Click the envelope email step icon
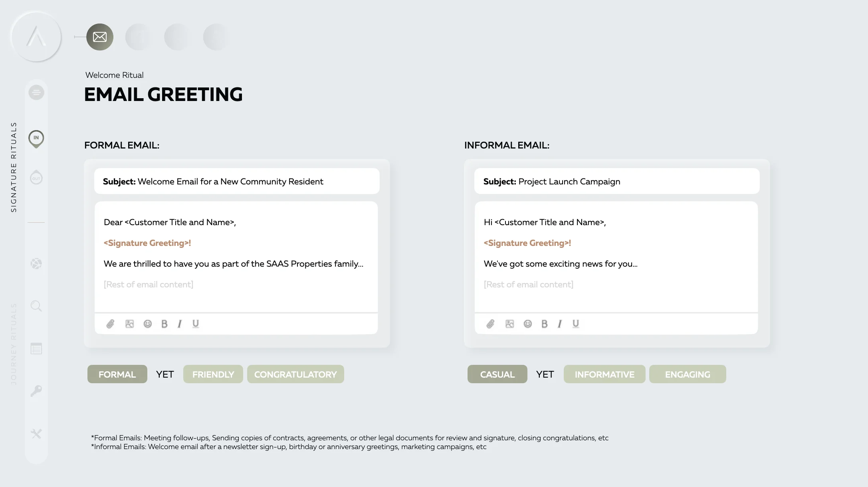The height and width of the screenshot is (487, 868). [x=100, y=37]
